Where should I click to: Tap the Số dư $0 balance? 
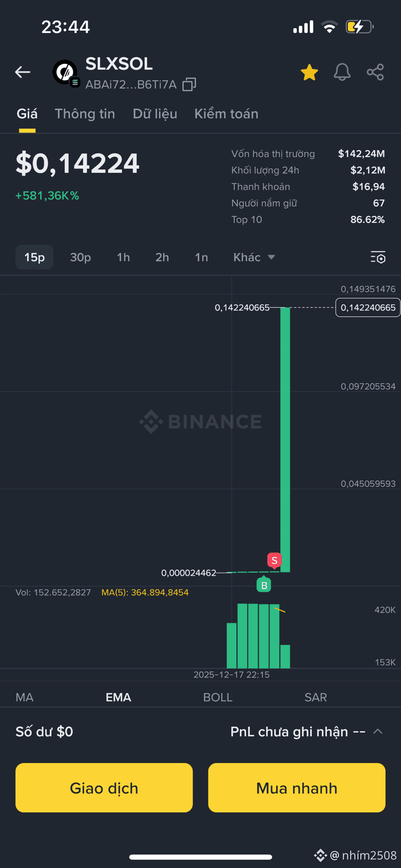pyautogui.click(x=44, y=731)
